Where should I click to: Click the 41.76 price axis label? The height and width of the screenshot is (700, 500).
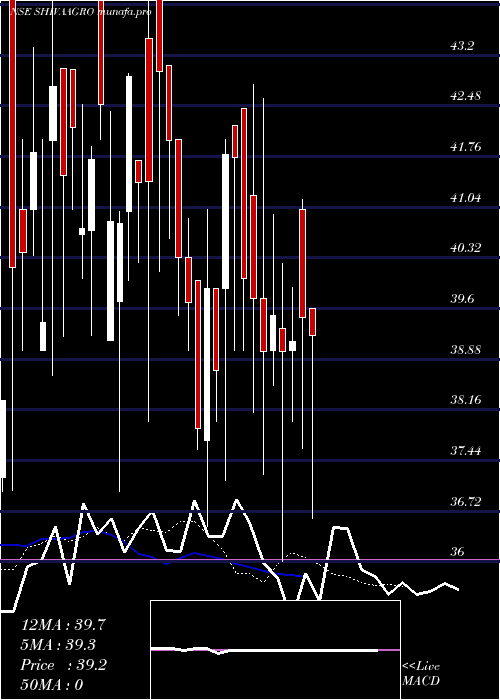coord(466,146)
